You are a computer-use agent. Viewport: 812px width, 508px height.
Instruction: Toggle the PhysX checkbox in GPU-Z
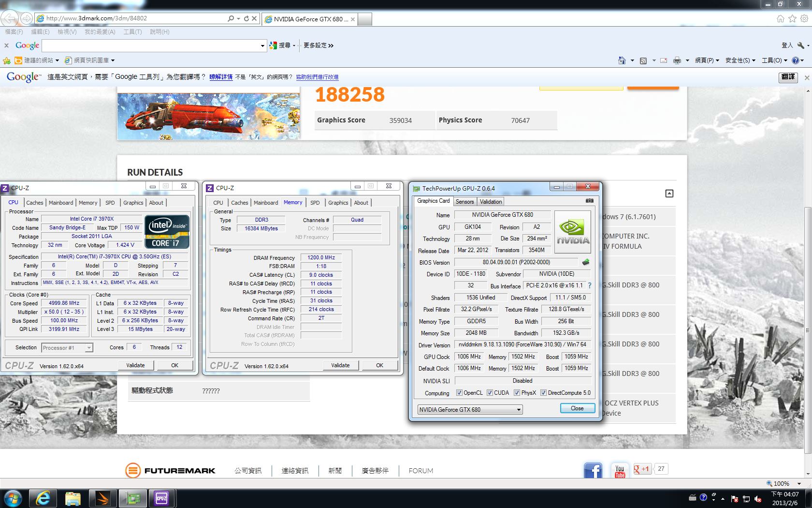tap(517, 393)
